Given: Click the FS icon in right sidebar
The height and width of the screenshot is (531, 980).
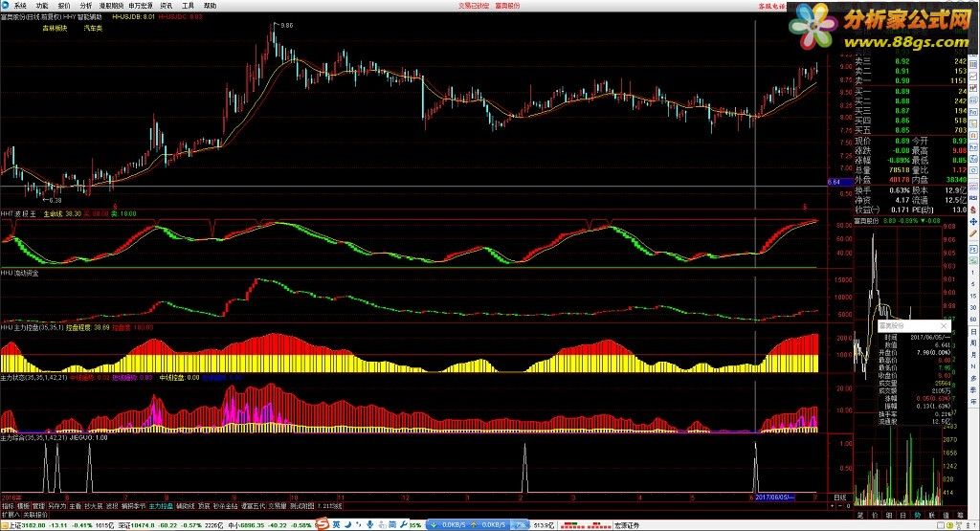Looking at the screenshot, I should coord(973,250).
